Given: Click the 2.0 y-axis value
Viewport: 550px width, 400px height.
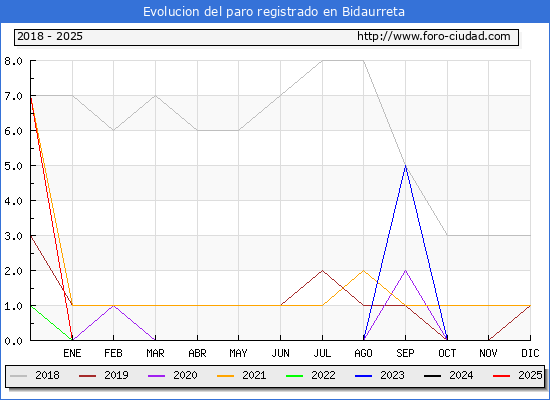Looking at the screenshot, I should click(13, 271).
